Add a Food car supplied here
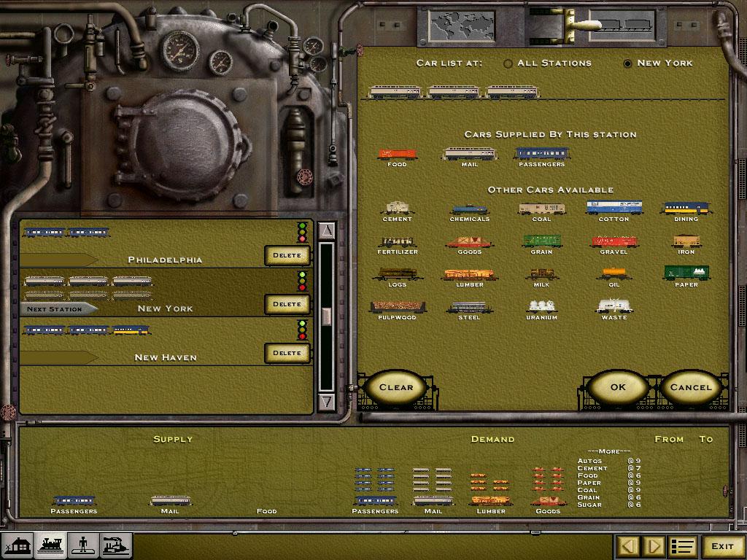 [x=397, y=155]
